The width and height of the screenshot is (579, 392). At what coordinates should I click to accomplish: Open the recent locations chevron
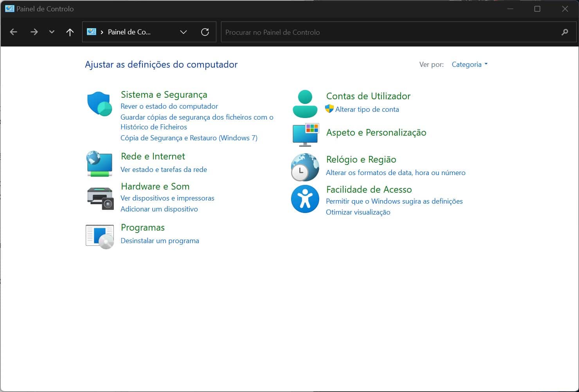(52, 32)
